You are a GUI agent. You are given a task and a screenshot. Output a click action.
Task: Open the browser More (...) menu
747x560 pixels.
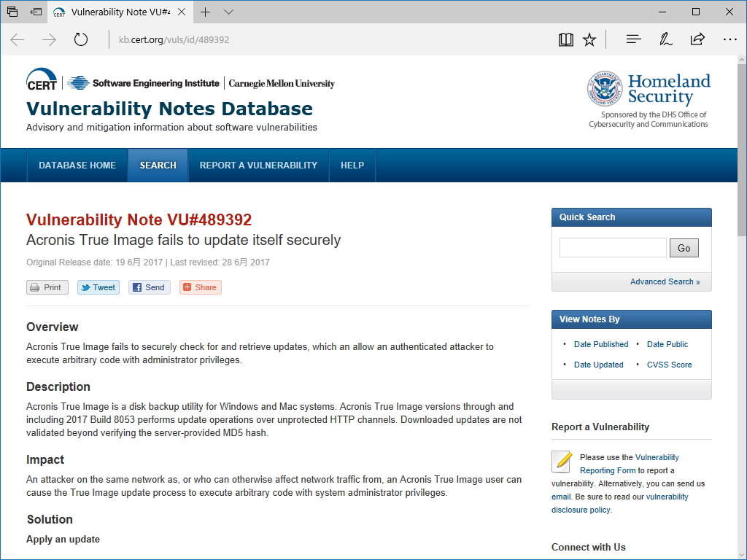coord(729,39)
